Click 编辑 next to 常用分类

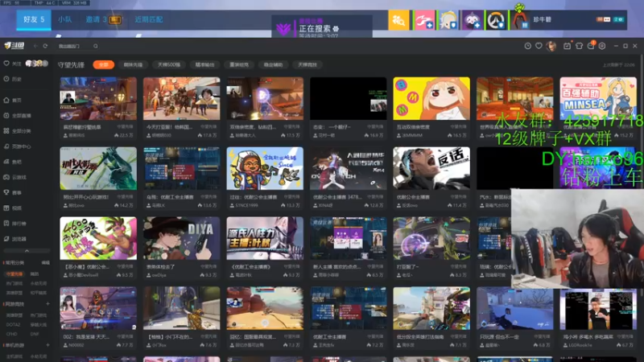point(45,263)
